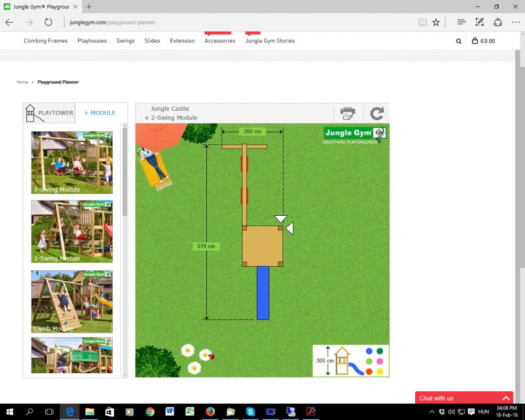The height and width of the screenshot is (420, 525).
Task: Add page to favorites with the star icon
Action: point(436,23)
